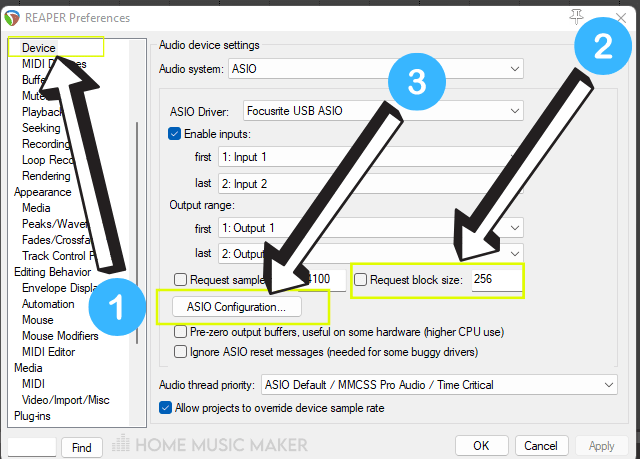This screenshot has width=640, height=459.
Task: Open the first input dropdown
Action: (x=371, y=157)
